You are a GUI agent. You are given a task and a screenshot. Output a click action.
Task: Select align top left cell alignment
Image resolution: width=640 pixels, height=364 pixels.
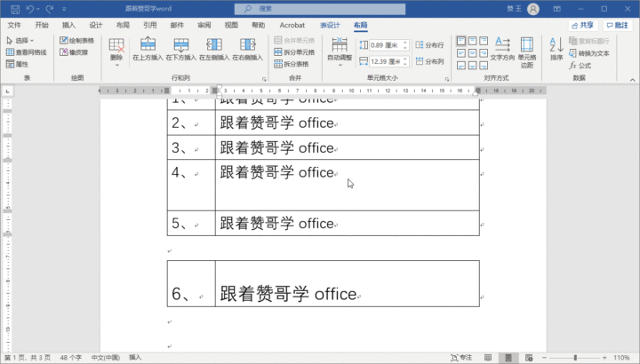point(460,41)
